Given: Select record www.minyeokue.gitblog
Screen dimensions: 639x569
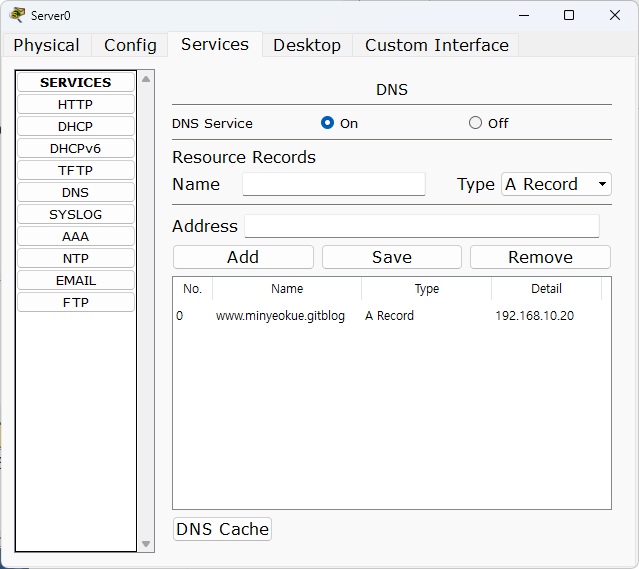Looking at the screenshot, I should click(x=280, y=315).
